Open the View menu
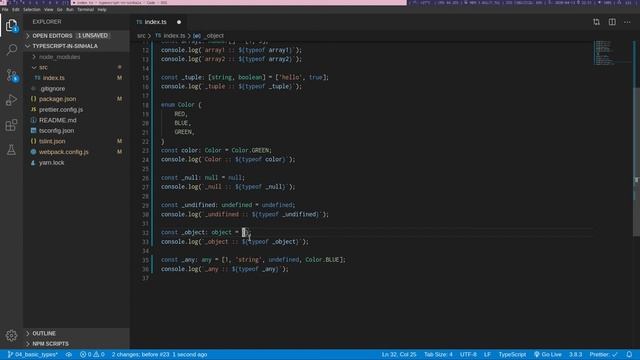Viewport: 640px width, 360px height. pyautogui.click(x=49, y=9)
